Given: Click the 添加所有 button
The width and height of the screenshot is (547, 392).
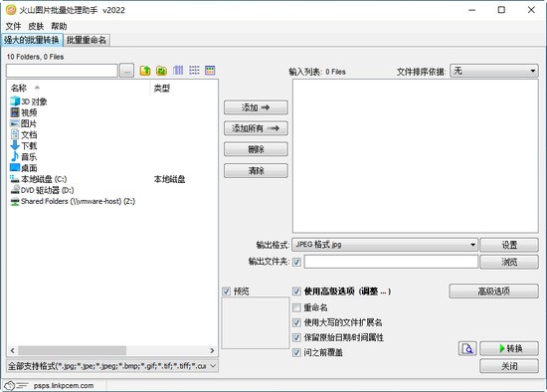Looking at the screenshot, I should [x=256, y=128].
